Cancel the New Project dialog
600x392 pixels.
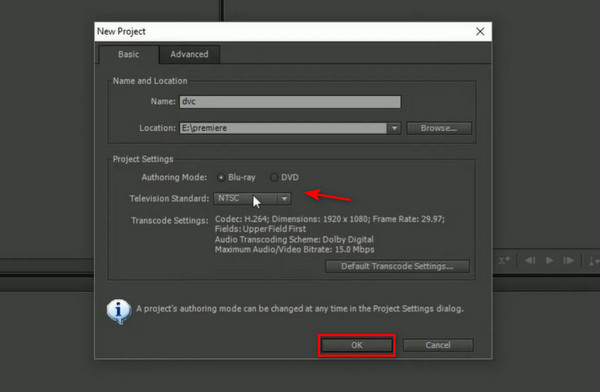coord(438,345)
